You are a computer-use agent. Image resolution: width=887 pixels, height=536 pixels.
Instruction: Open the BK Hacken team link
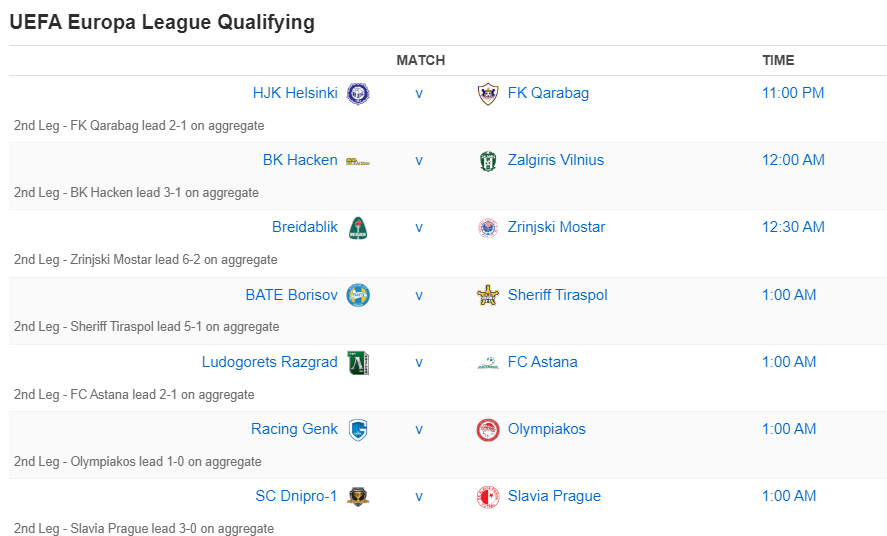(300, 160)
